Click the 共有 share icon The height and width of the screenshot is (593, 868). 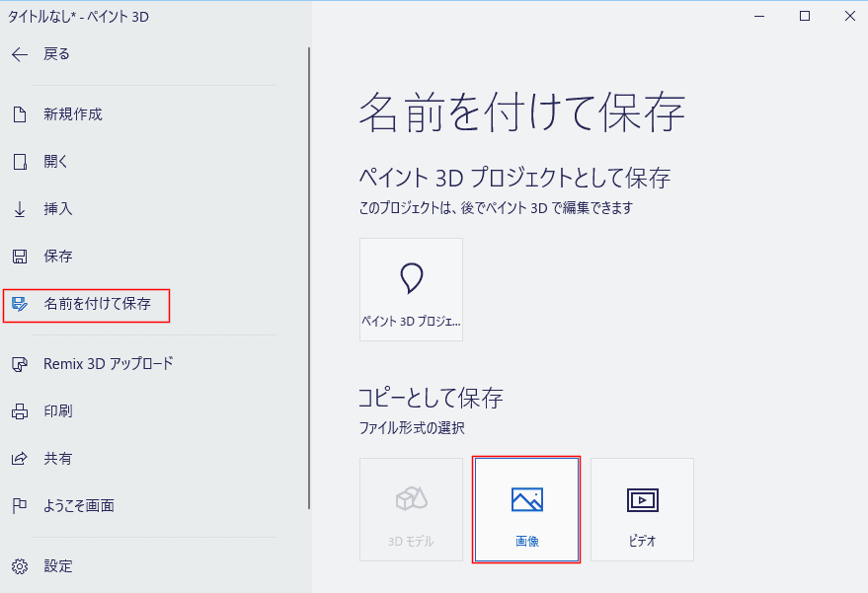pos(20,459)
